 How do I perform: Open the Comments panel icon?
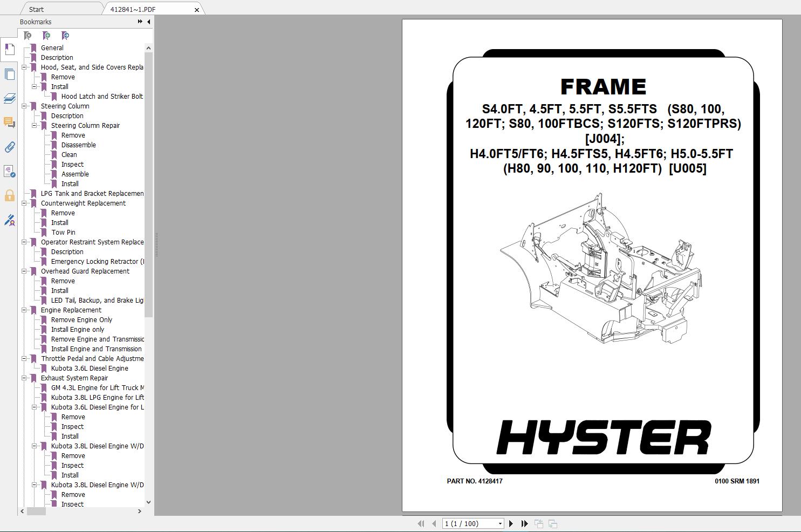click(9, 122)
